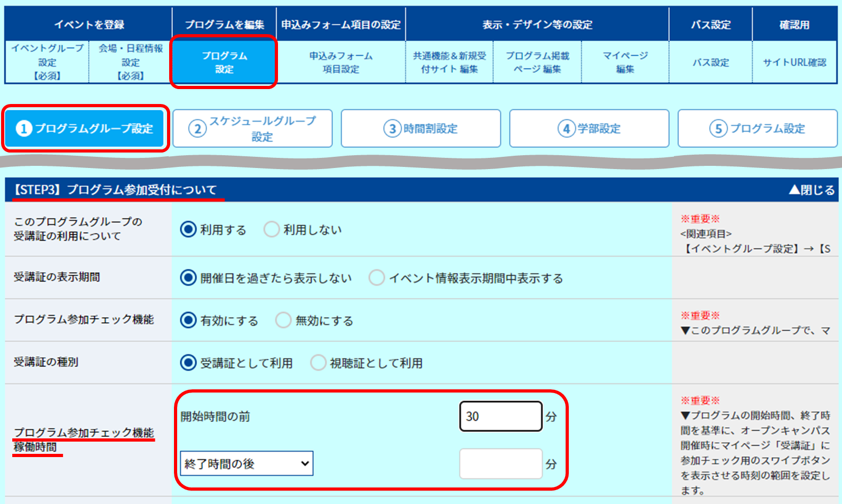842x504 pixels.
Task: Click the 確認用 header
Action: click(x=795, y=25)
